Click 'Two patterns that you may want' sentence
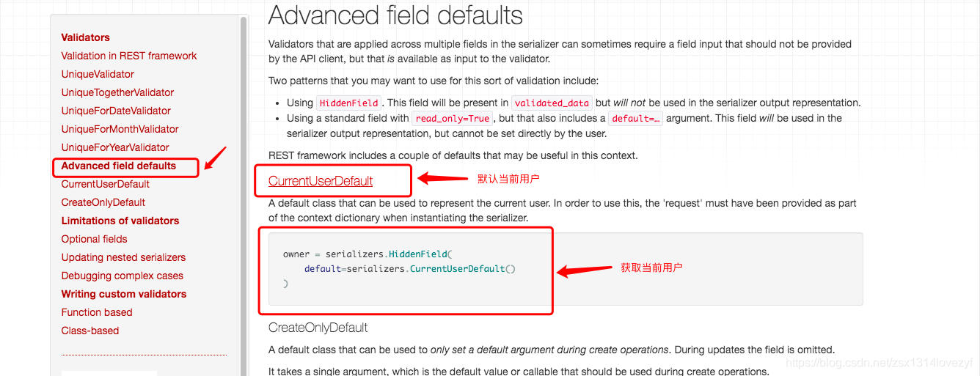The width and height of the screenshot is (980, 376). (434, 81)
